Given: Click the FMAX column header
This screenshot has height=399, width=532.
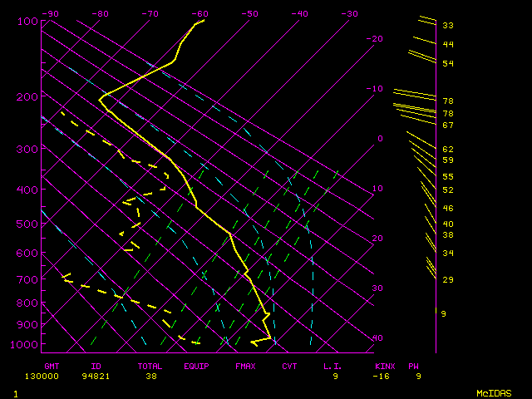Looking at the screenshot, I should tap(244, 366).
